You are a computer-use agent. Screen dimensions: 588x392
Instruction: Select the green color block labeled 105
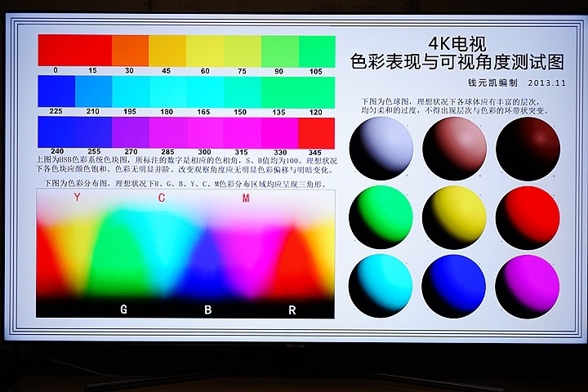pyautogui.click(x=317, y=51)
